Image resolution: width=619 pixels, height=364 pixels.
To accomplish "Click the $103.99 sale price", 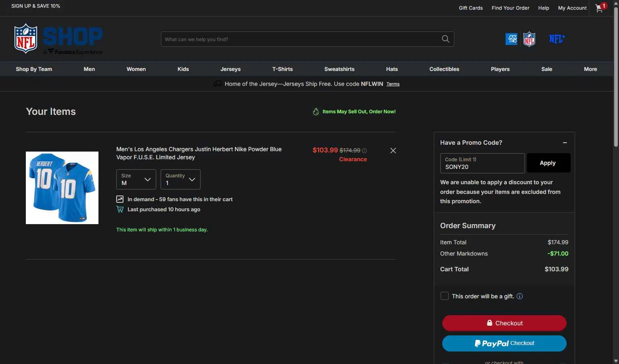I will click(325, 150).
